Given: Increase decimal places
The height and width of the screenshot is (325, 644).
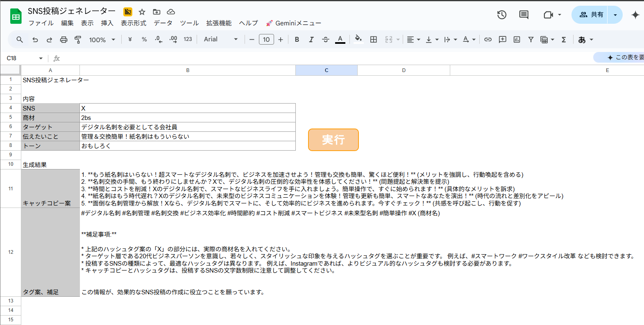Looking at the screenshot, I should point(173,40).
